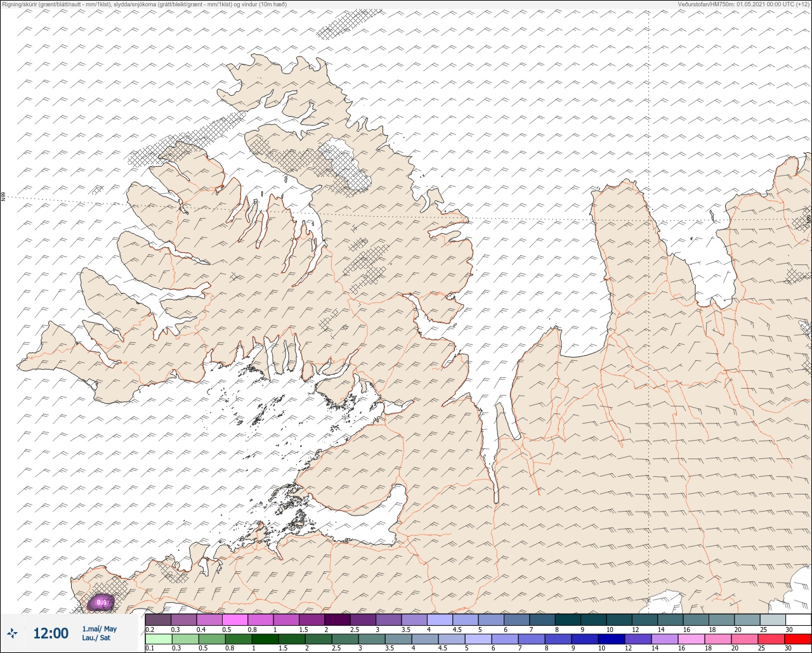Select the bright pink 0.5 swatch in snow scale
The height and width of the screenshot is (653, 812).
click(x=235, y=619)
